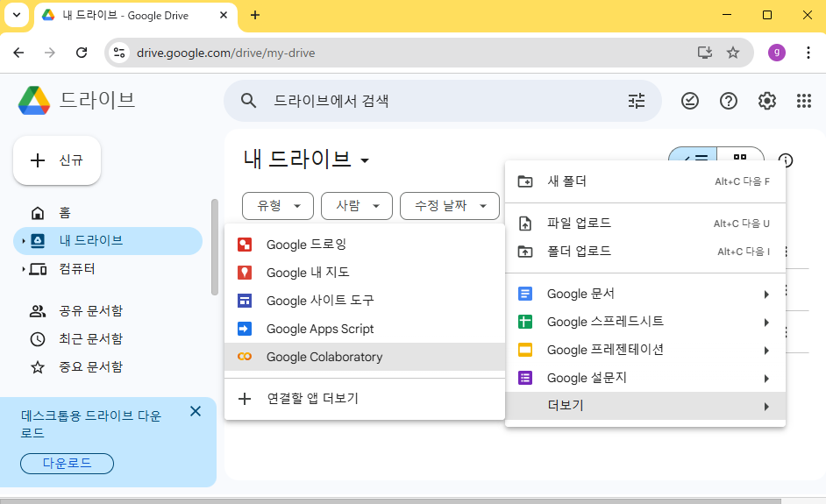826x504 pixels.
Task: Open the 유형 filter dropdown
Action: click(x=278, y=206)
